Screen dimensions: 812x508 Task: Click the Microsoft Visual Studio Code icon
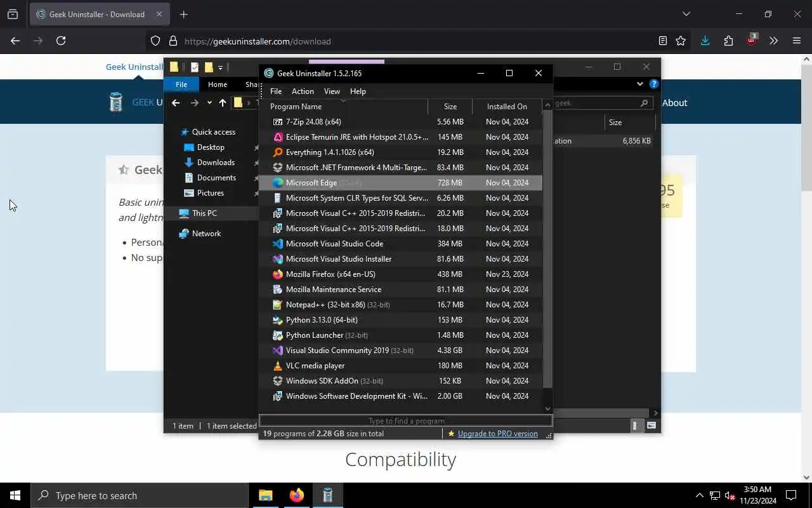278,243
